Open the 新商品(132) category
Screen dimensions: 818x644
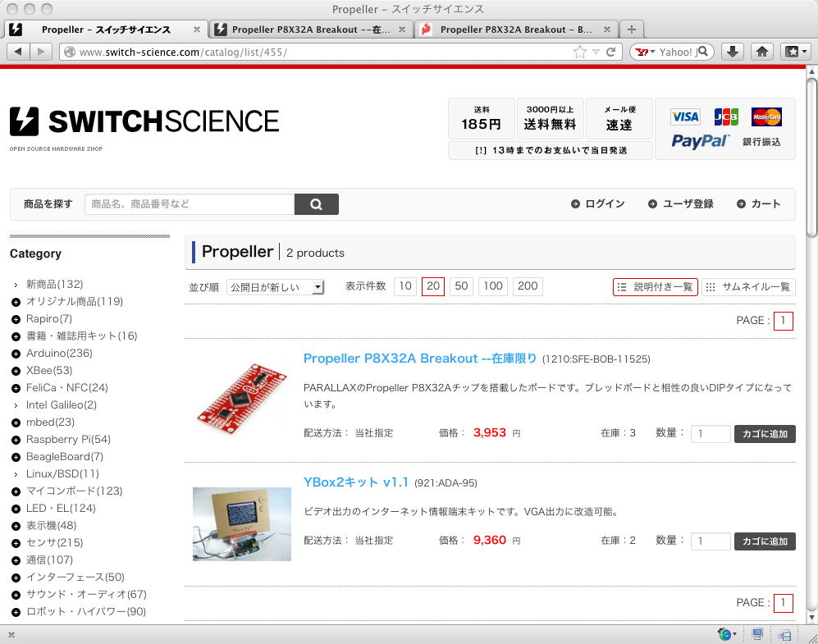pos(55,284)
